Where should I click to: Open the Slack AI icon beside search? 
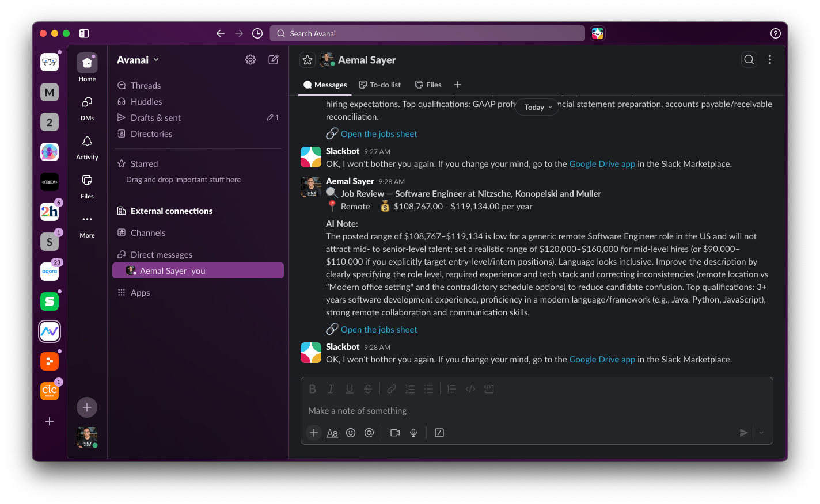click(598, 33)
